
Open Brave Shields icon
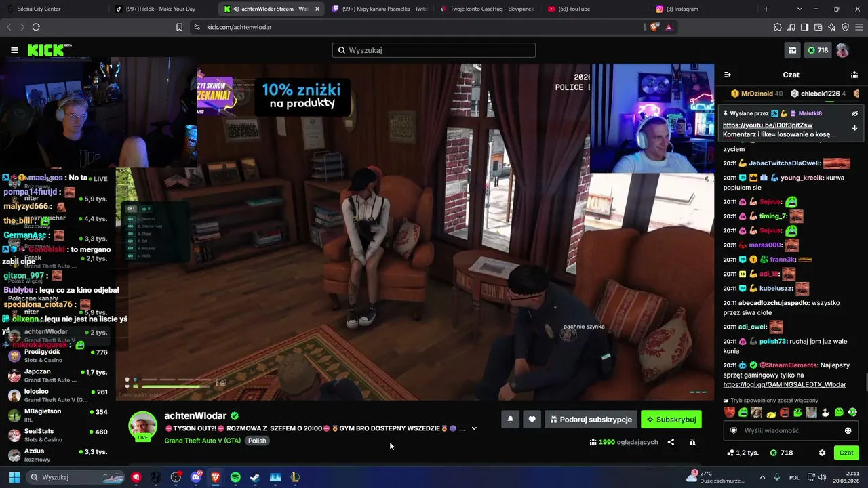[x=654, y=27]
